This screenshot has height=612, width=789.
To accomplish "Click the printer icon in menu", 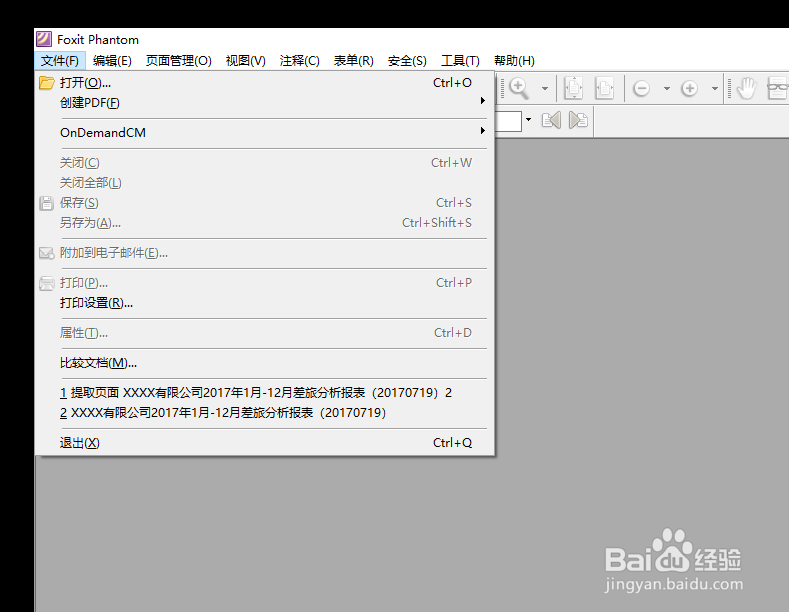I will [x=46, y=283].
